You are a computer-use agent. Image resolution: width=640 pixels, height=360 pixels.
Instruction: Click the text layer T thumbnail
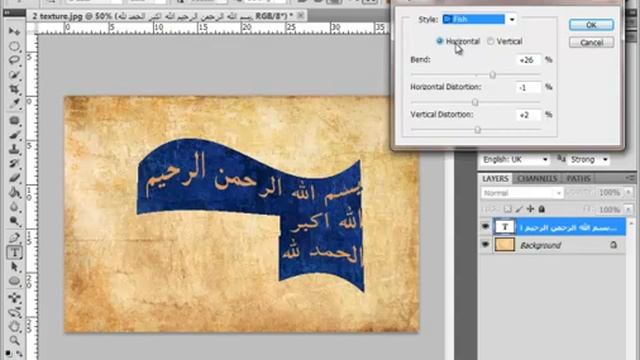504,227
